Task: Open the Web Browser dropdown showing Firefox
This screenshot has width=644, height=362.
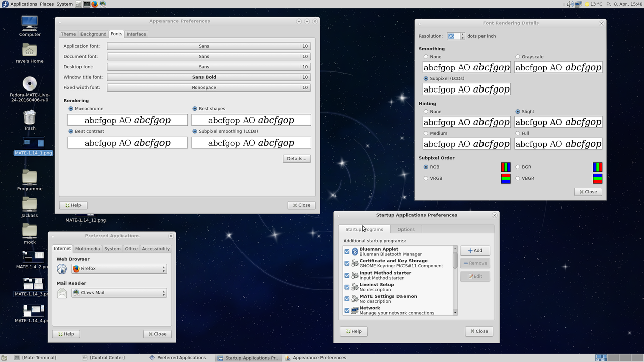Action: click(119, 269)
